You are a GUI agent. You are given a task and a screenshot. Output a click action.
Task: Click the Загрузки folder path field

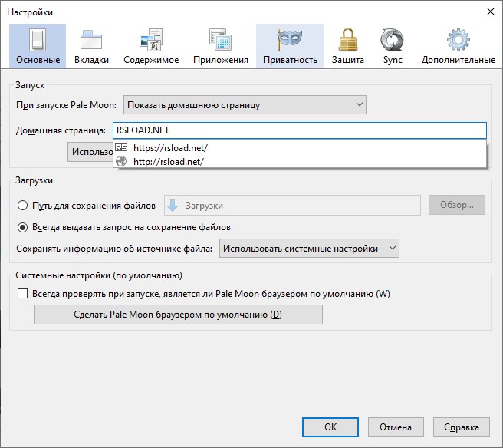(x=292, y=206)
